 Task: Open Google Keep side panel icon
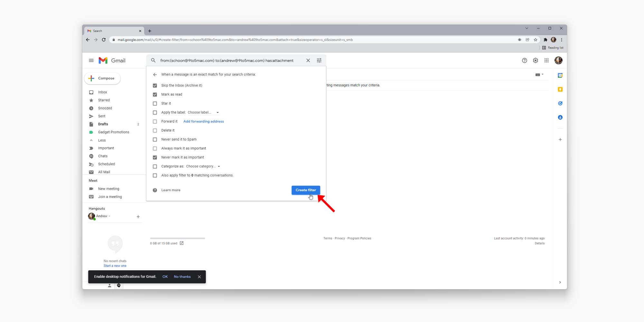click(560, 90)
